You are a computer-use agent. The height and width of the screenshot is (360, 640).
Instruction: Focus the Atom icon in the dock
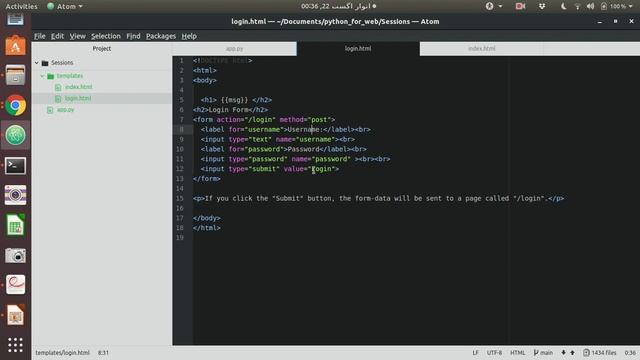point(15,136)
